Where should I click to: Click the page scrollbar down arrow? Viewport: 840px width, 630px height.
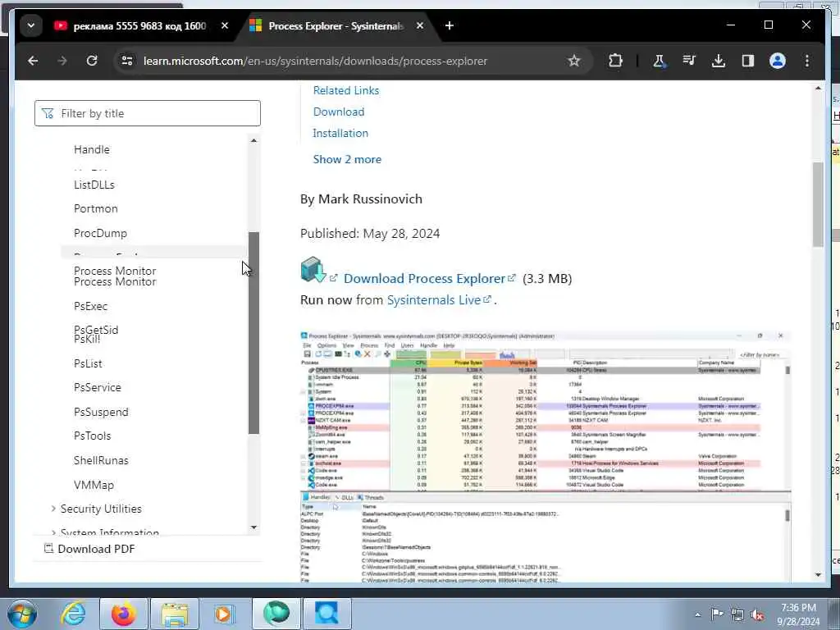click(x=818, y=575)
